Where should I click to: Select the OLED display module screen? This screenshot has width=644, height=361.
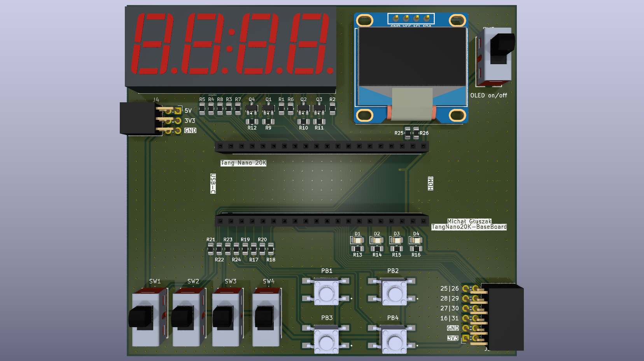click(x=412, y=56)
